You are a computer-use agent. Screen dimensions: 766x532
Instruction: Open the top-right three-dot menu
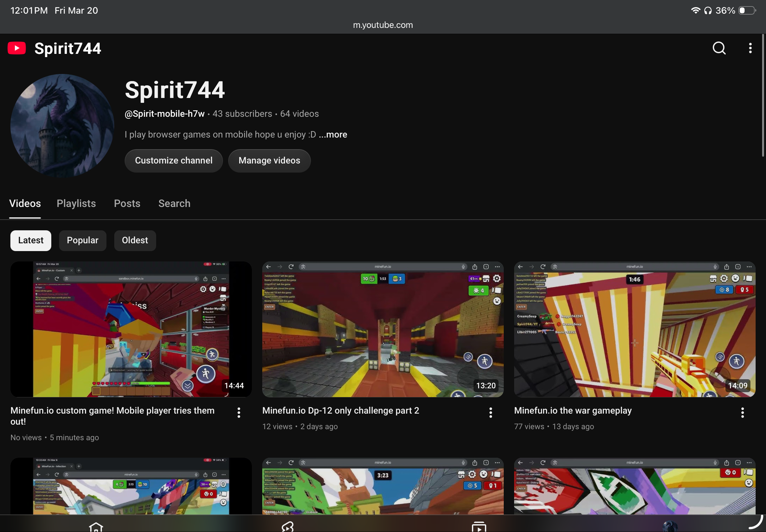click(750, 48)
